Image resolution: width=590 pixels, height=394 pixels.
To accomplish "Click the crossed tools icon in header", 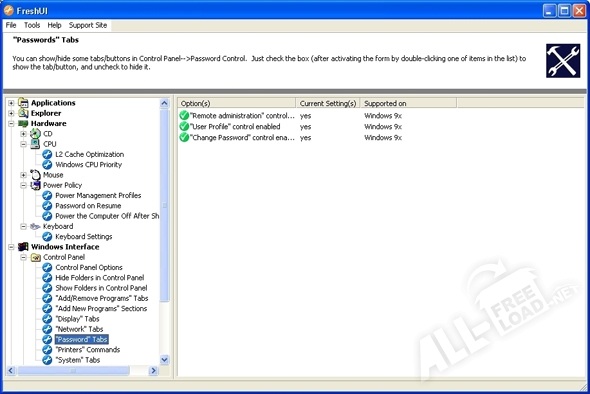I will 563,61.
